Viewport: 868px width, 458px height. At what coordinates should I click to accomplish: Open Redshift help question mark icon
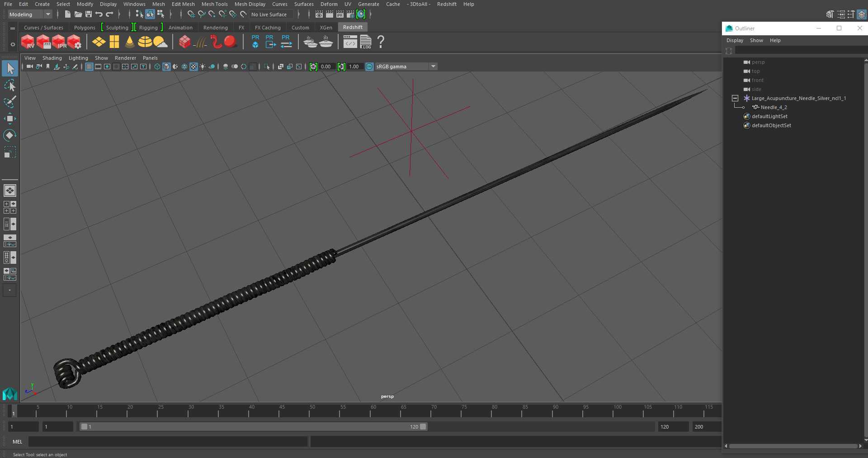[x=381, y=42]
